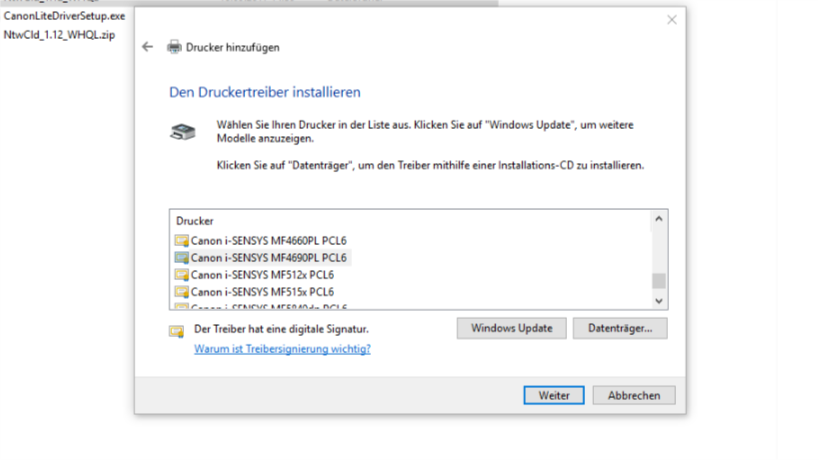Click the driver icon for MF4660PL PCL6
Screen dimensions: 819x460
(181, 241)
